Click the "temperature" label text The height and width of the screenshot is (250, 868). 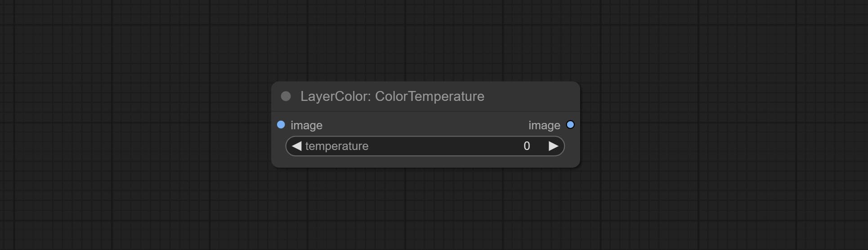coord(337,146)
